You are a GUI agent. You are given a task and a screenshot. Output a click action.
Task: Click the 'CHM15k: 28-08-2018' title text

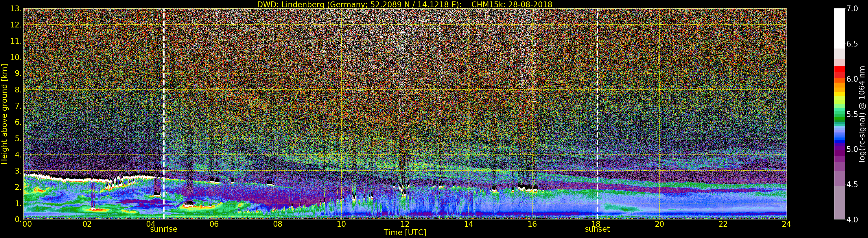coord(512,4)
